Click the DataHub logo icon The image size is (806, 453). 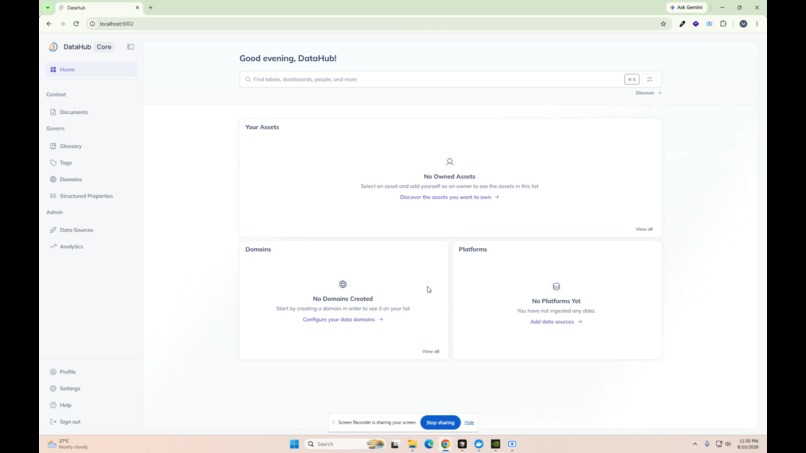(x=53, y=47)
